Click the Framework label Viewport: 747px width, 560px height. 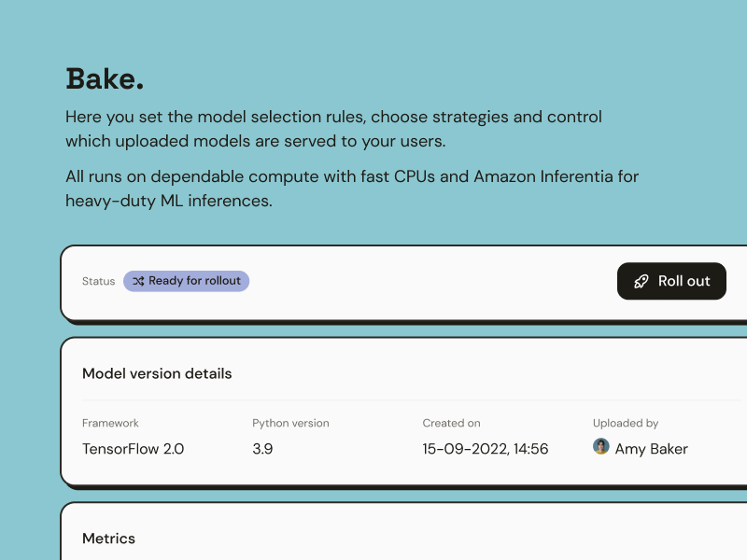[110, 423]
